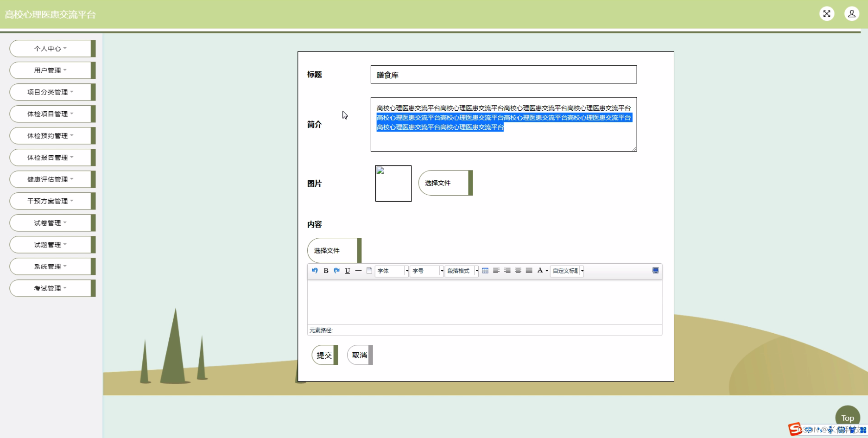Click the Top back-to-top button
Viewport: 868px width, 438px height.
pyautogui.click(x=848, y=418)
